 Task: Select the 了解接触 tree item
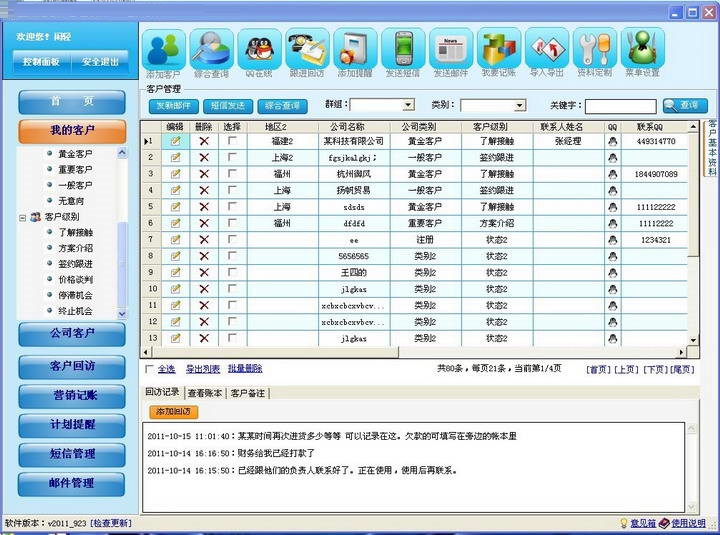tap(75, 233)
